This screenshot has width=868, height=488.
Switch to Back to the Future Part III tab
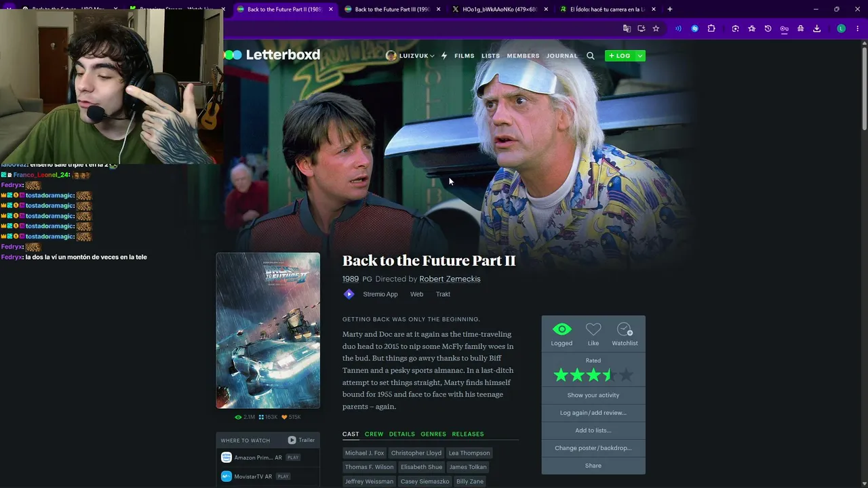392,9
